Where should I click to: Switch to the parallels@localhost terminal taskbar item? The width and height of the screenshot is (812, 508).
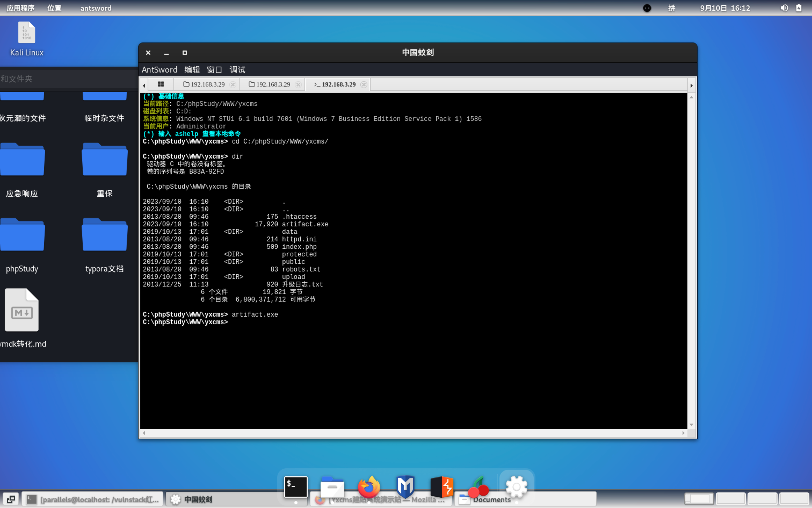coord(93,499)
